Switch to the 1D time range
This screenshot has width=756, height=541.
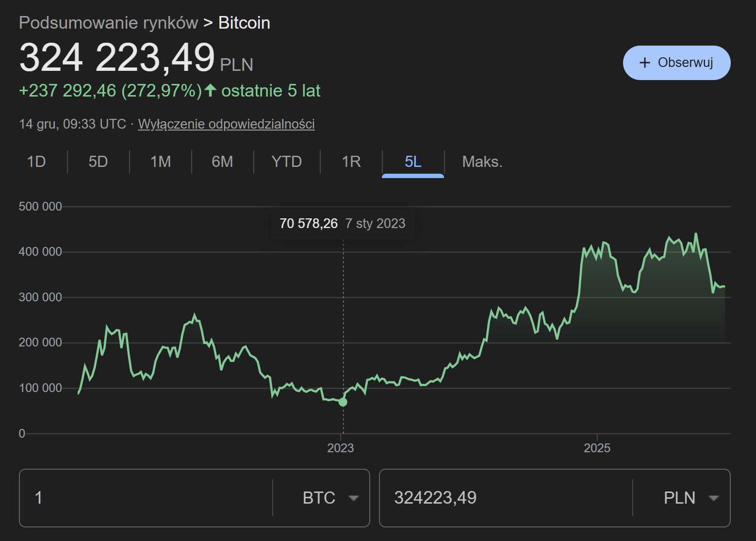pos(37,162)
